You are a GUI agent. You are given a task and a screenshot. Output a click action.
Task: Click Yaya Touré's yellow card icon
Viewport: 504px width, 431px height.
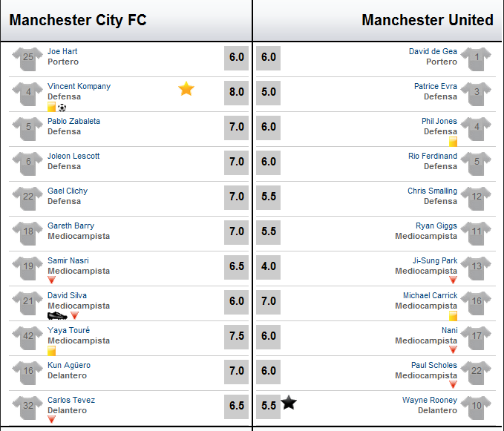[51, 351]
